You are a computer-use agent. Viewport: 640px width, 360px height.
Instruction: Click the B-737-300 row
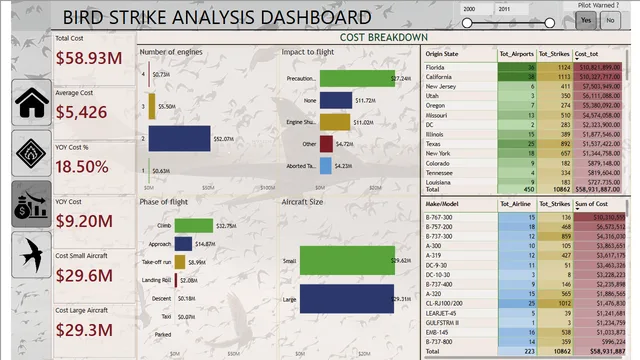coord(524,236)
